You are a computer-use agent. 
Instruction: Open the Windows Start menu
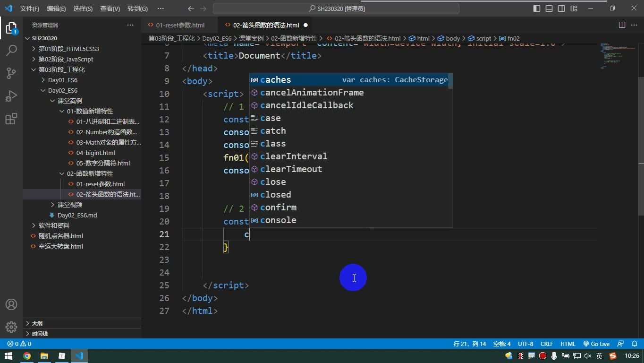pos(8,356)
